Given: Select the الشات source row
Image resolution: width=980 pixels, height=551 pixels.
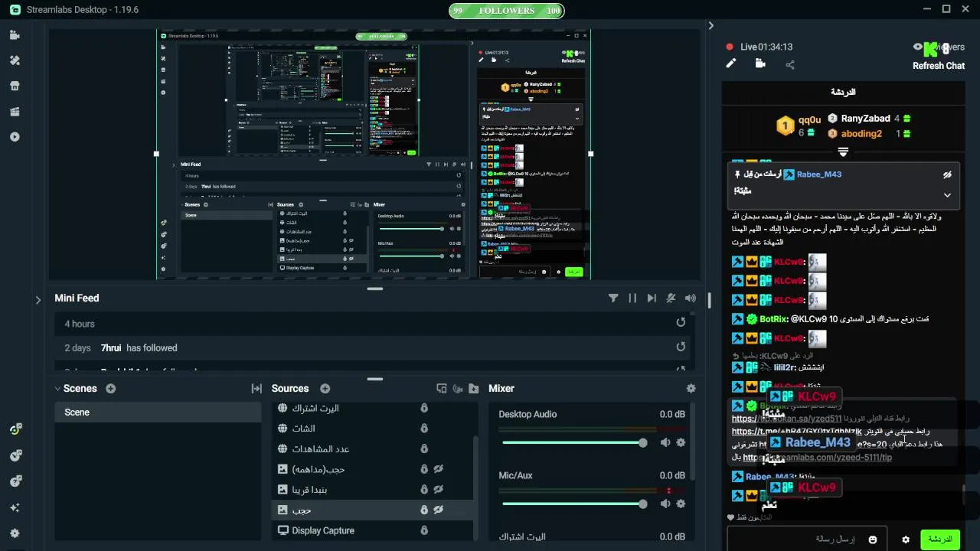Looking at the screenshot, I should pyautogui.click(x=373, y=429).
